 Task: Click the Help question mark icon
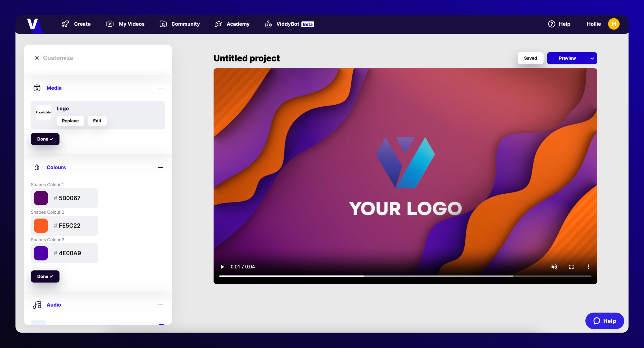tap(551, 24)
